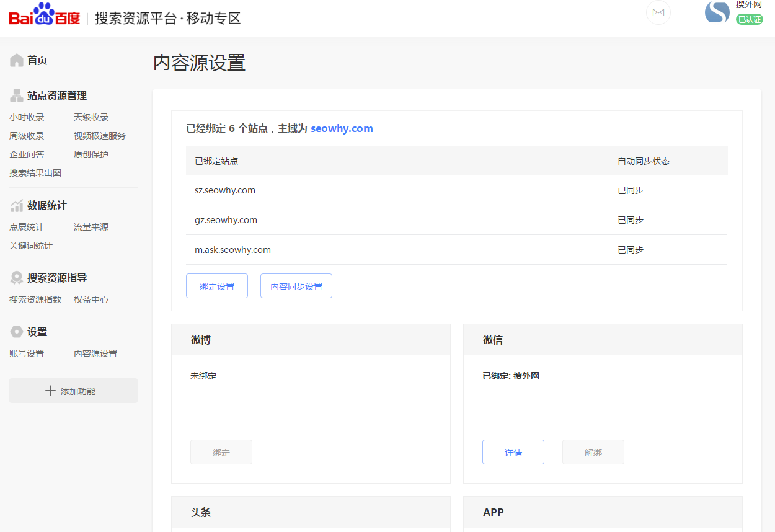Click the 搜外网 account avatar

(x=717, y=13)
